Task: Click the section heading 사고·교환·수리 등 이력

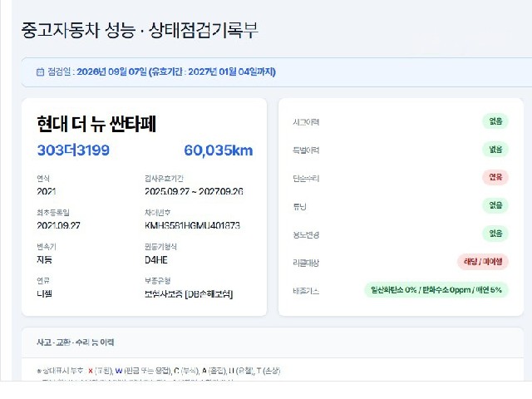Action: [76, 342]
